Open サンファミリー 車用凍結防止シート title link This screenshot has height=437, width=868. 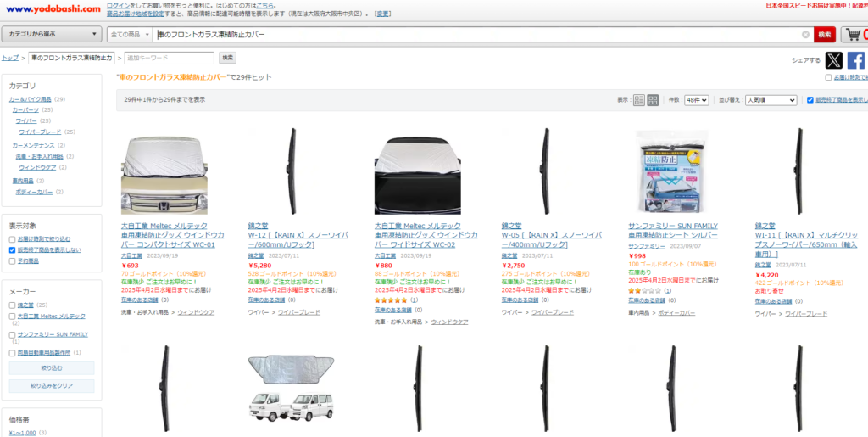[x=673, y=231]
